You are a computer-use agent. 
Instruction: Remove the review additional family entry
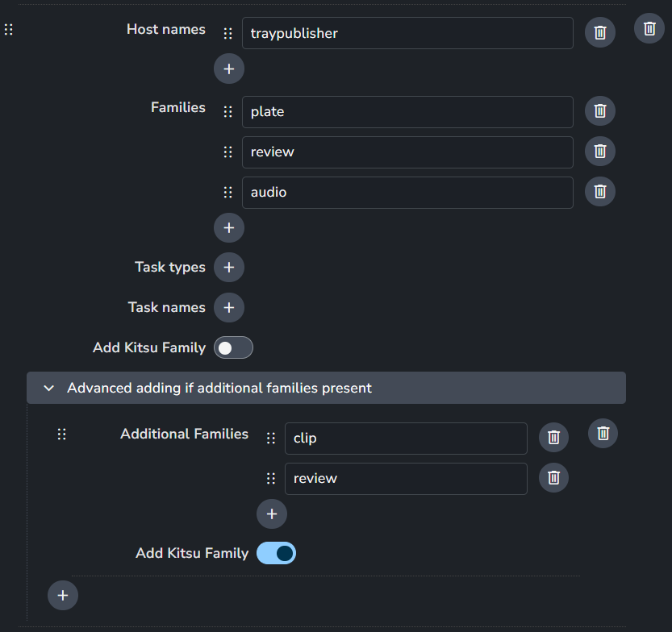point(553,478)
